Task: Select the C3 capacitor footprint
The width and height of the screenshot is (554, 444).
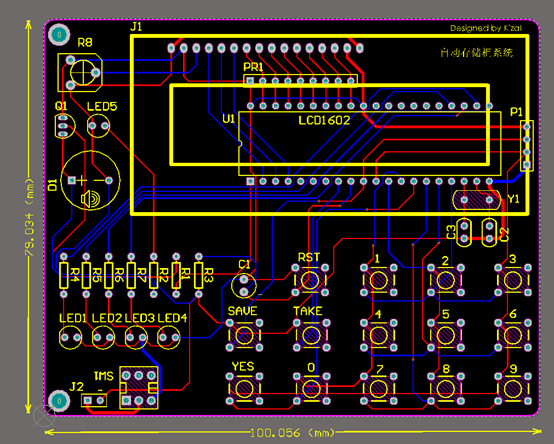Action: [x=464, y=232]
